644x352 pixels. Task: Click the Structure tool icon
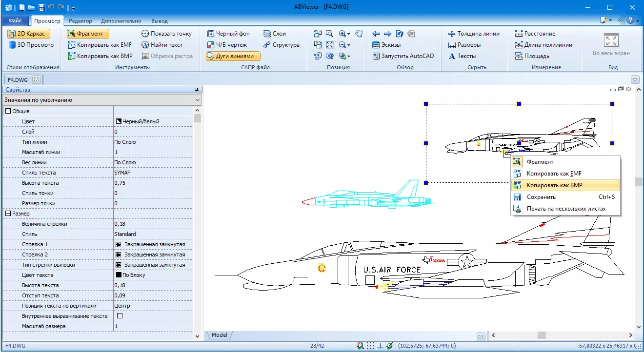[267, 45]
